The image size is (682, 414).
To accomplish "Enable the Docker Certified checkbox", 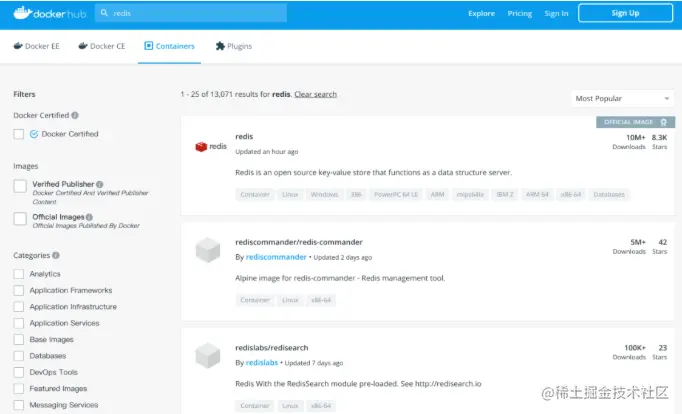I will [19, 134].
